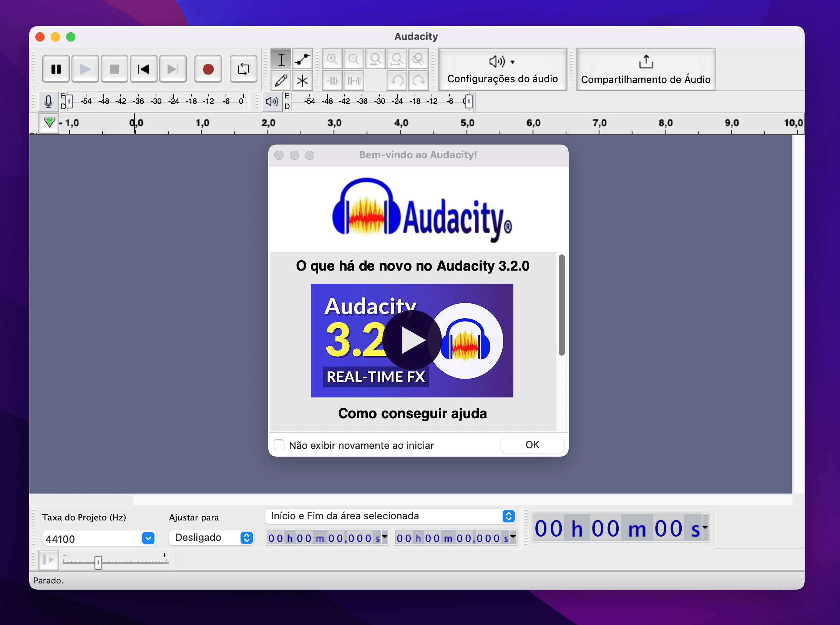
Task: Start recording with the red Record button
Action: tap(208, 69)
